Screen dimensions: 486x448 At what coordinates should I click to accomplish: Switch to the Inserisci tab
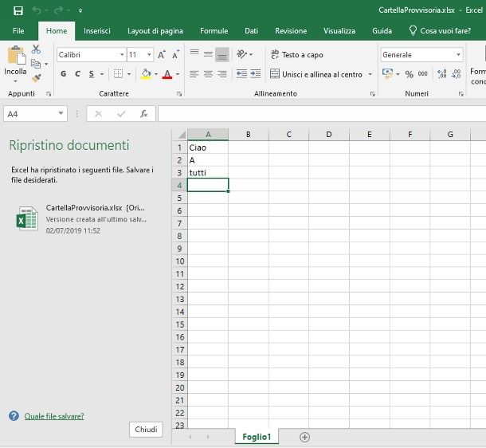[97, 31]
